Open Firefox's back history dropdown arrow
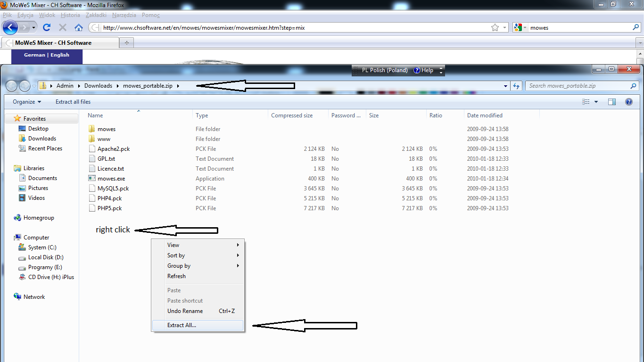The height and width of the screenshot is (362, 644). coord(34,27)
